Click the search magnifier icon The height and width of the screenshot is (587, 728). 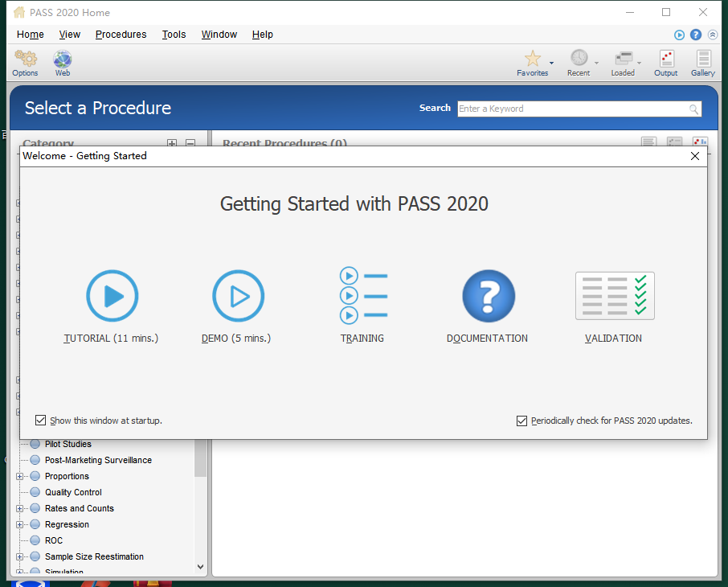pos(693,109)
